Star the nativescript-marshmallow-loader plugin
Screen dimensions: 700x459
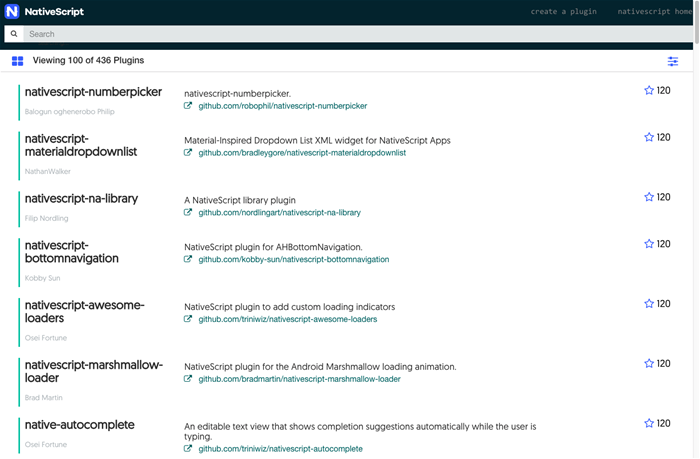[x=649, y=363]
